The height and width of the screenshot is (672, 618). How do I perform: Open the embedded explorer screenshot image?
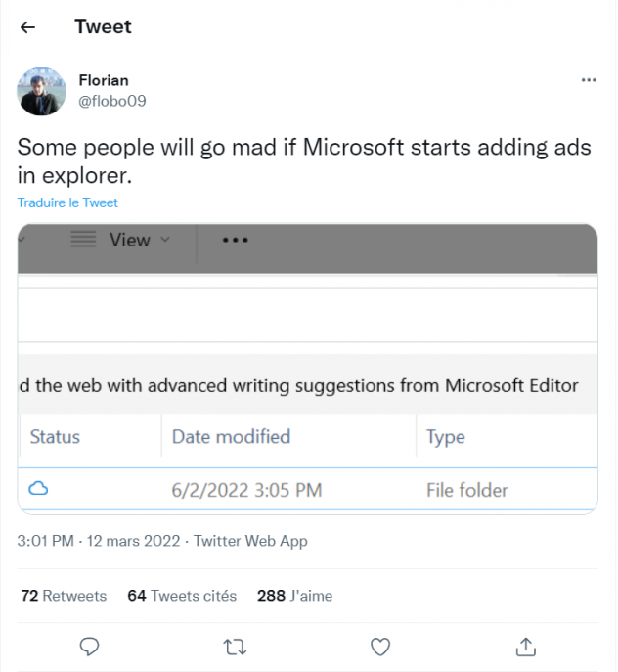pos(308,391)
